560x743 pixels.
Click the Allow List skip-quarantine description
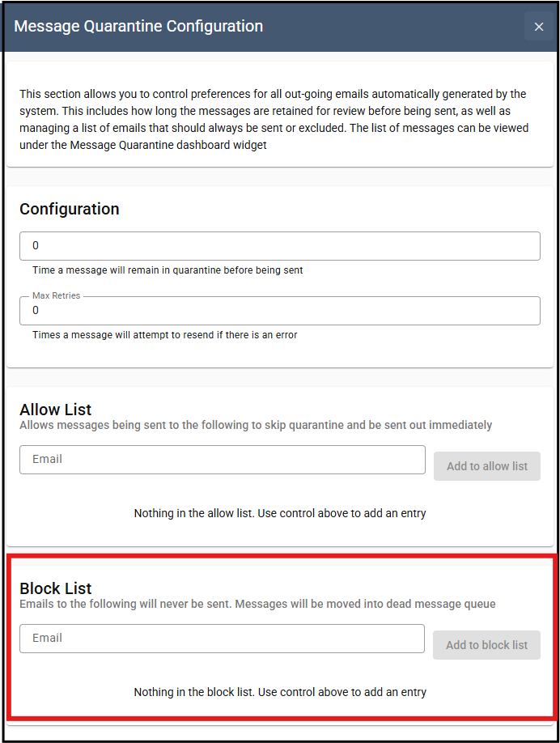tap(256, 425)
